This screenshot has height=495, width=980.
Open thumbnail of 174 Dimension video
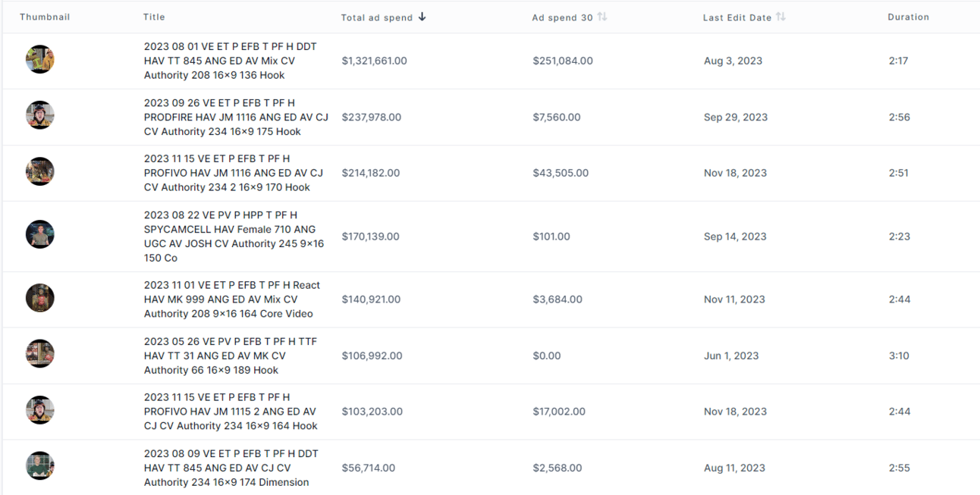(39, 465)
